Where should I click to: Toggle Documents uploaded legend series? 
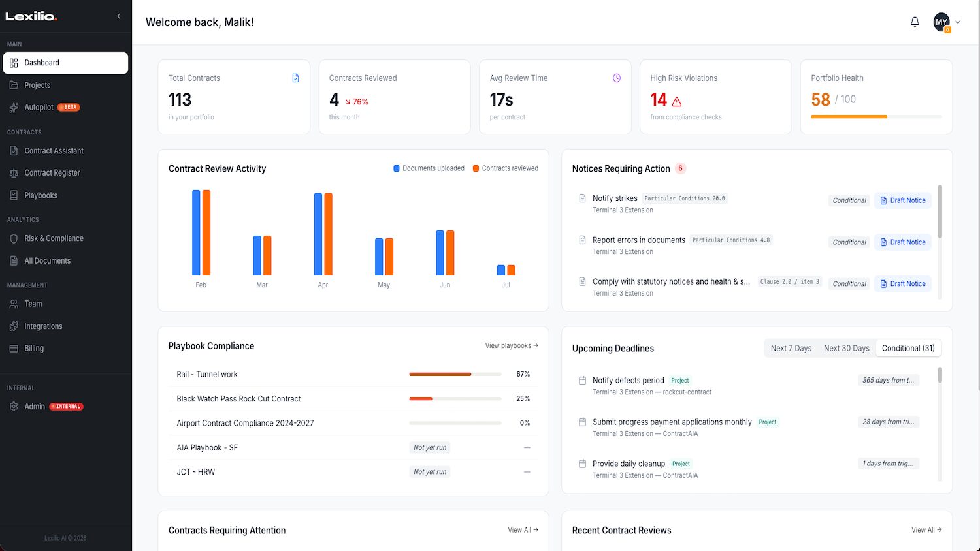[x=429, y=168]
